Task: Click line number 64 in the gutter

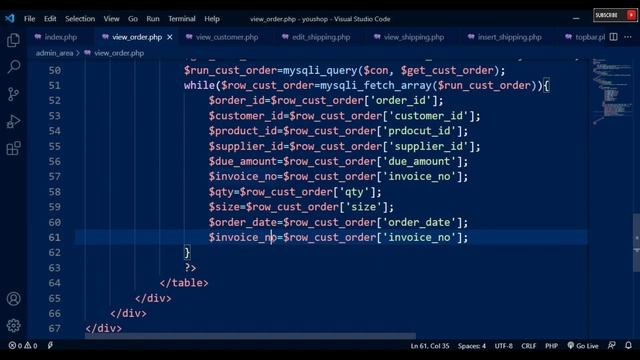Action: coord(55,283)
